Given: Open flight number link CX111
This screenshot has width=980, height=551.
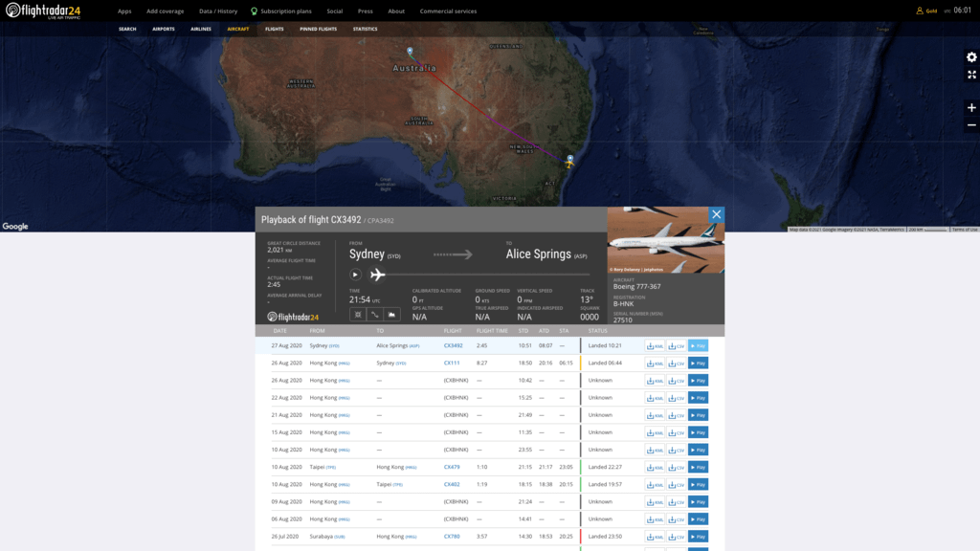Looking at the screenshot, I should pyautogui.click(x=452, y=363).
